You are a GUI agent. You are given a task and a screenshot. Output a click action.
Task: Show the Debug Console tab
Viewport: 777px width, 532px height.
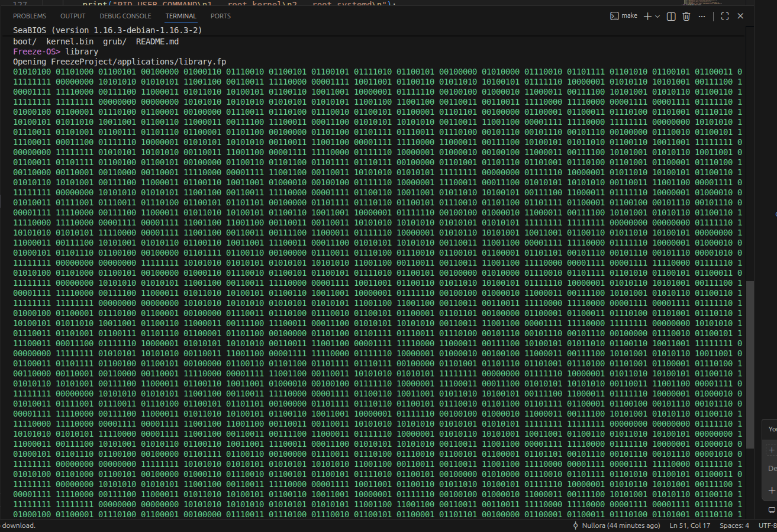point(125,16)
